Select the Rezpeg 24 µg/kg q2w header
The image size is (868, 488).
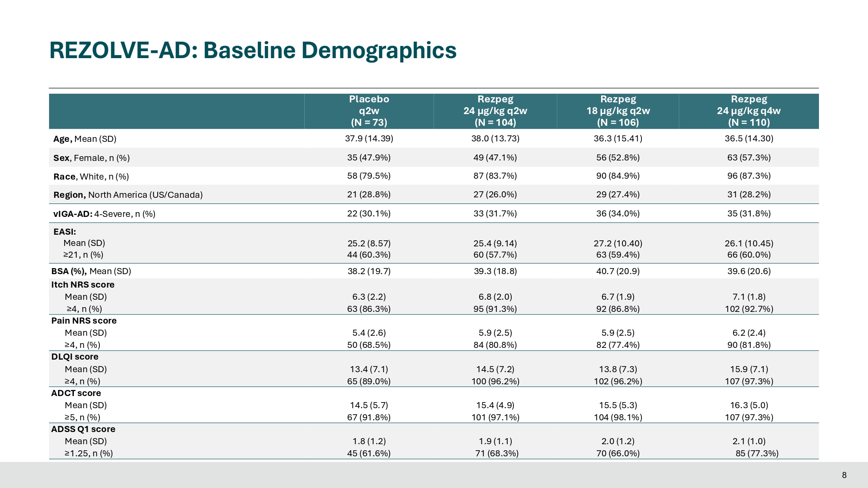coord(495,111)
